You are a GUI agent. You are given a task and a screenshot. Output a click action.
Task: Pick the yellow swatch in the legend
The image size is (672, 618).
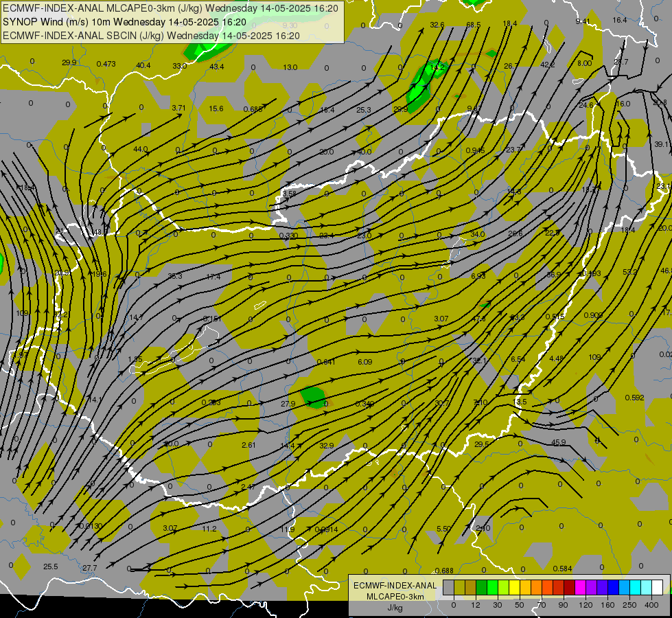515,588
